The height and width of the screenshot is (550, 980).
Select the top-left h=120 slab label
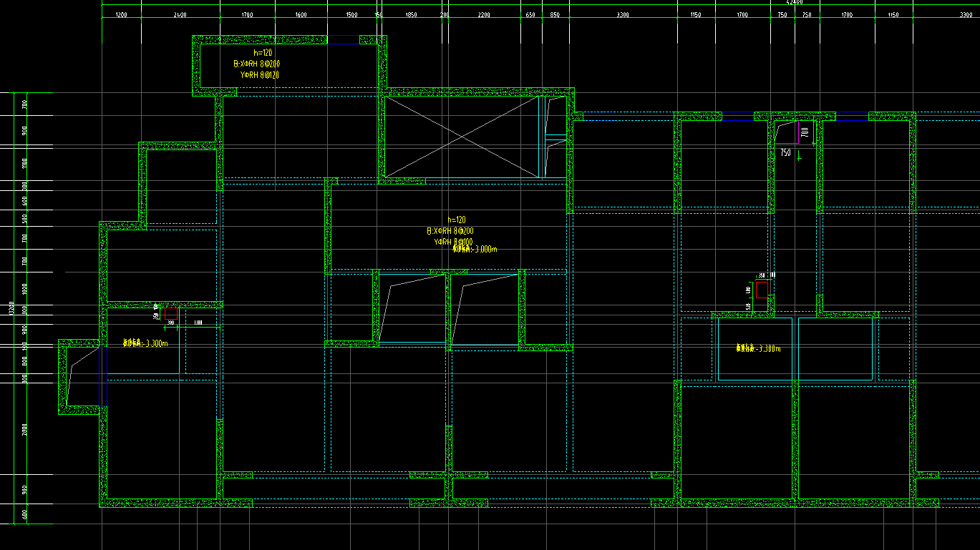(x=263, y=53)
